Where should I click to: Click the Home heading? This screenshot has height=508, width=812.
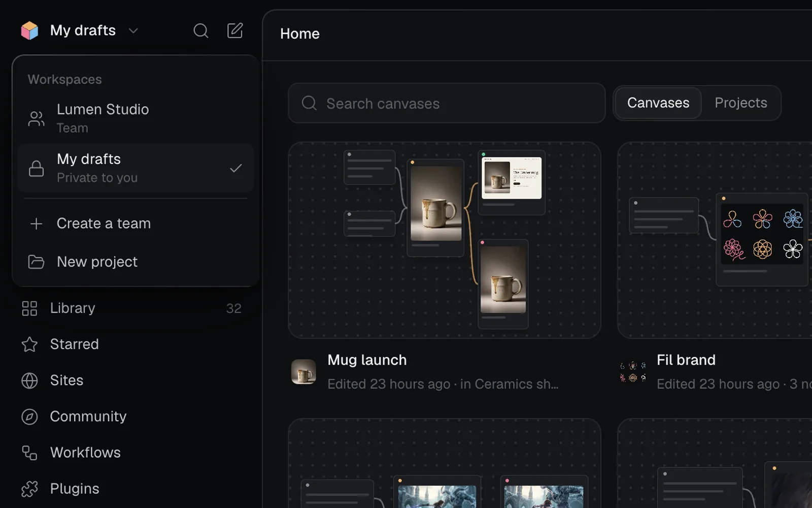point(300,34)
